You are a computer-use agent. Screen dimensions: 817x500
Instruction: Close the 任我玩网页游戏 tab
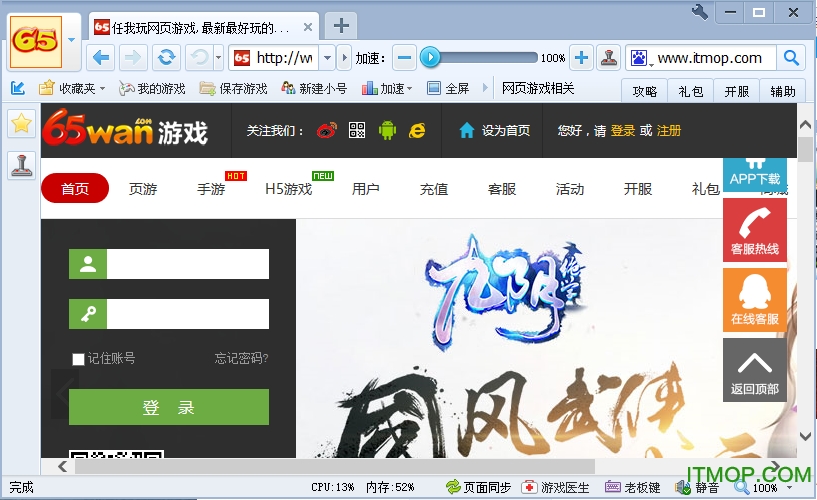pos(308,27)
